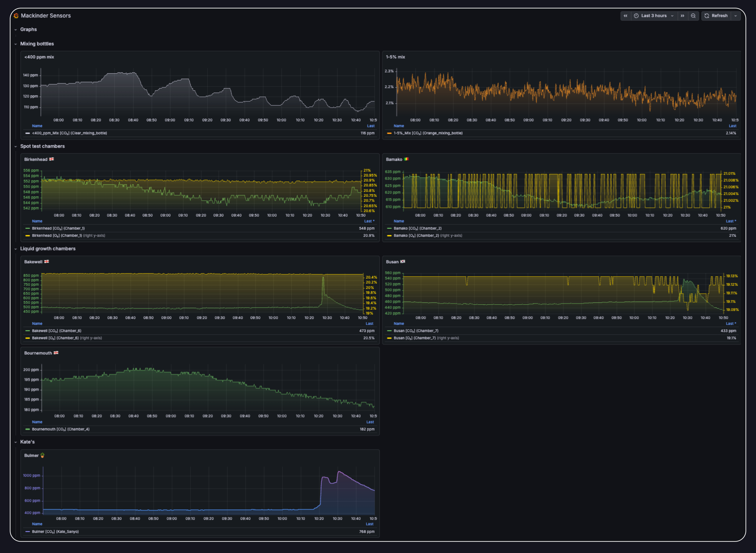Click the Mackinder Sensors dashboard title
Image resolution: width=756 pixels, height=553 pixels.
(x=46, y=16)
